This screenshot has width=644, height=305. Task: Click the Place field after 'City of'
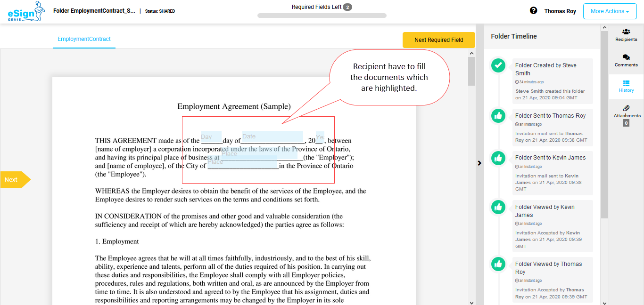tap(242, 162)
